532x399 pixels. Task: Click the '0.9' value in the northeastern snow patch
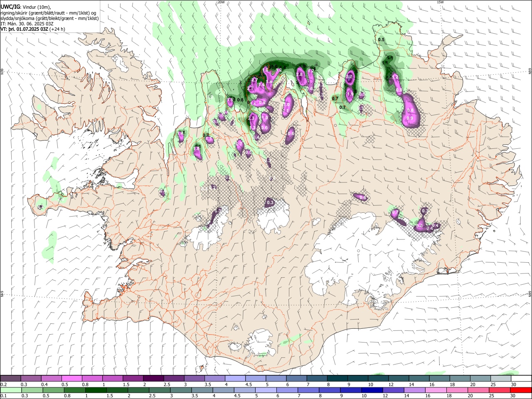pyautogui.click(x=410, y=118)
